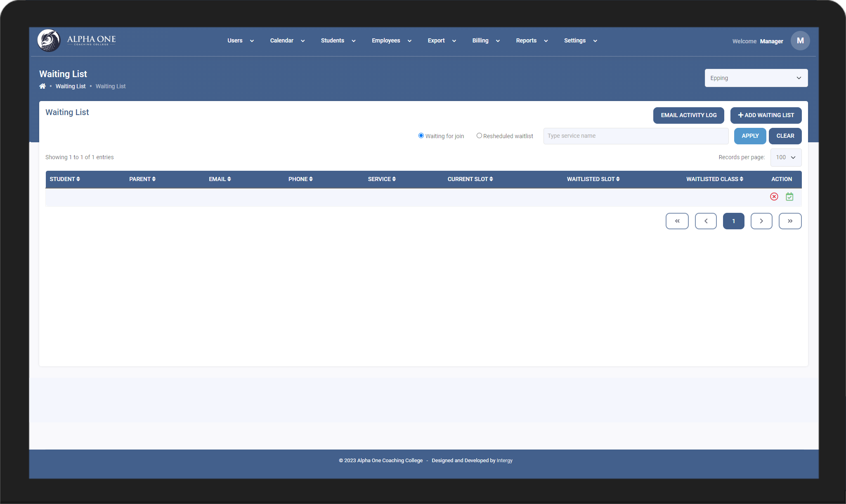Sort table by Waitlisted Class column
The height and width of the screenshot is (504, 846).
715,179
